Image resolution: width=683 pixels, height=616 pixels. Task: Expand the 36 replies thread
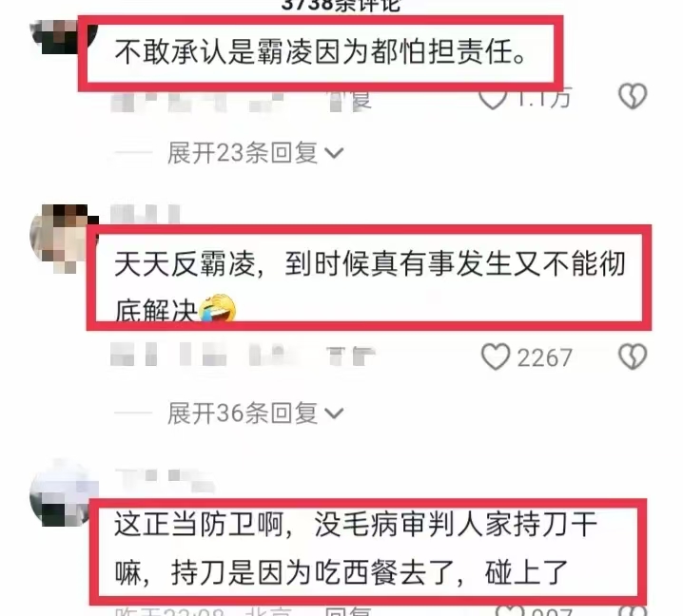pyautogui.click(x=255, y=413)
